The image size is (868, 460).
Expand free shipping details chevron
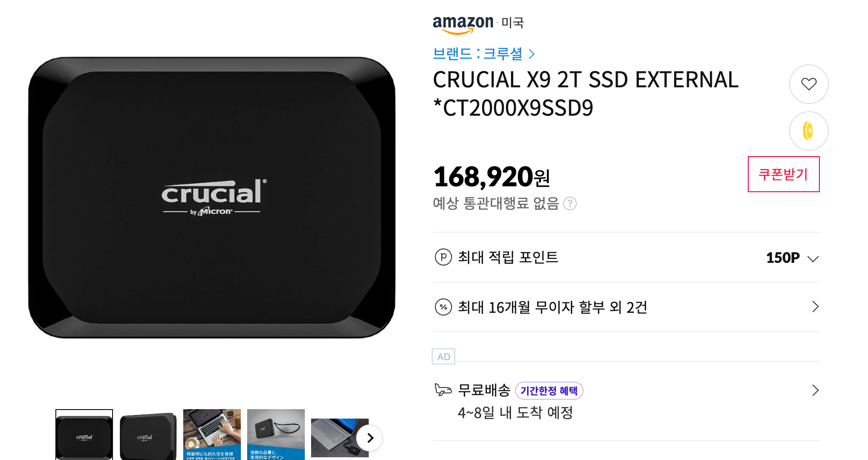point(815,390)
